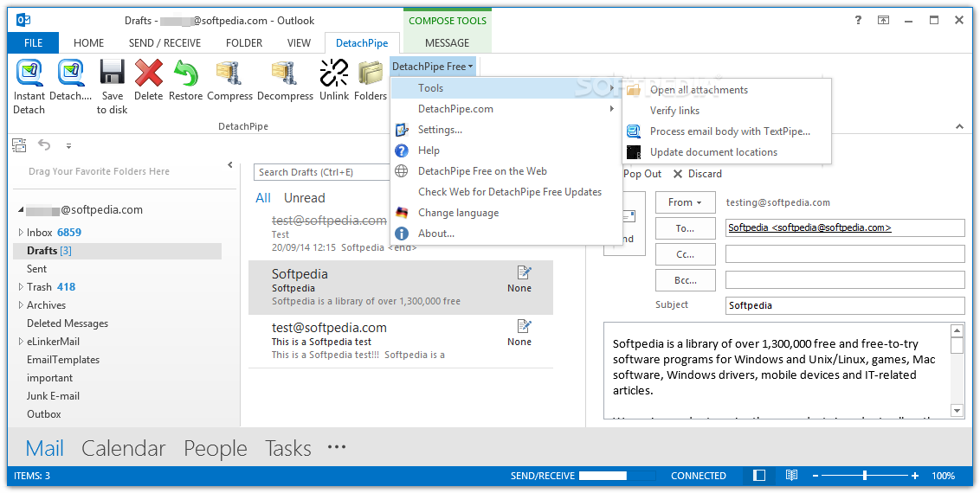Open About... dialog entry

click(506, 234)
